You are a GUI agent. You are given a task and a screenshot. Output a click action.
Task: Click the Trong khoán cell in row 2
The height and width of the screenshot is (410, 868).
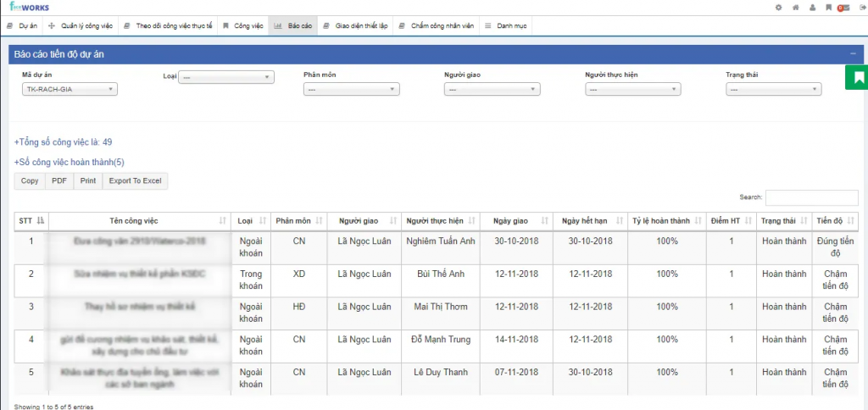[x=251, y=280]
